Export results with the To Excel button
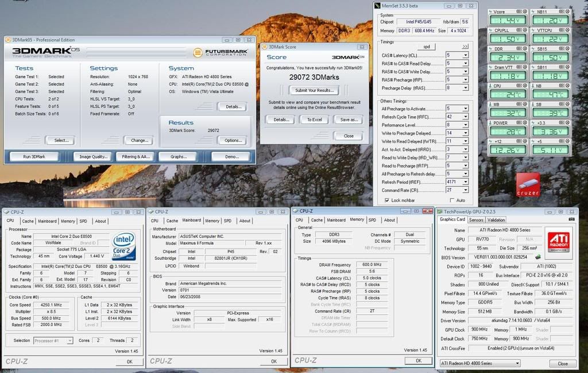 click(x=314, y=120)
